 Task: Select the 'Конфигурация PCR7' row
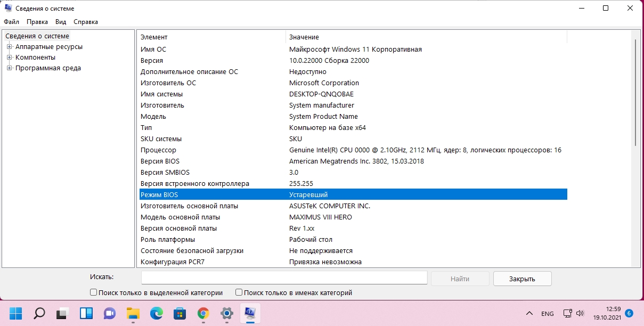(353, 262)
